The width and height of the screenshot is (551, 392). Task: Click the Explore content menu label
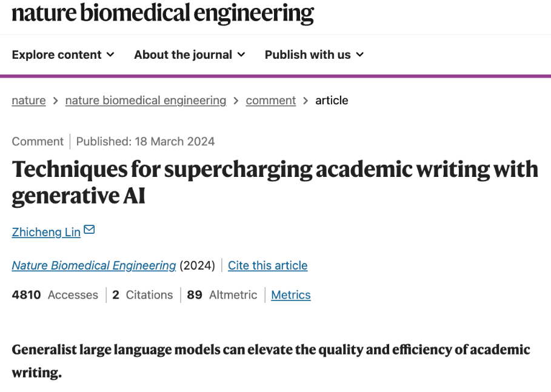point(56,55)
